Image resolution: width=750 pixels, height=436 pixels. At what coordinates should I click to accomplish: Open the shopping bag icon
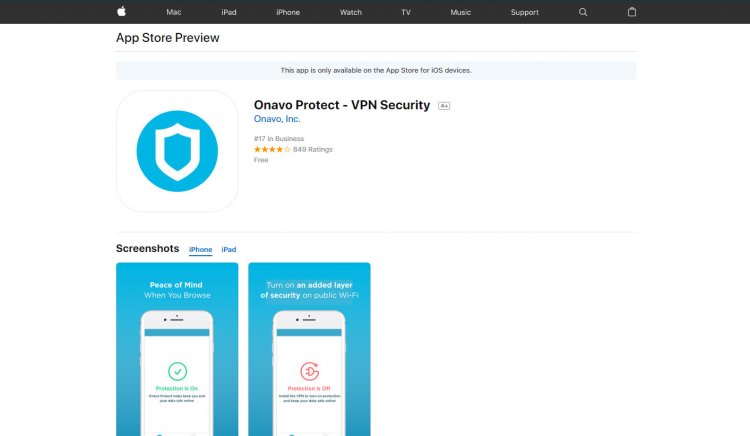(632, 12)
